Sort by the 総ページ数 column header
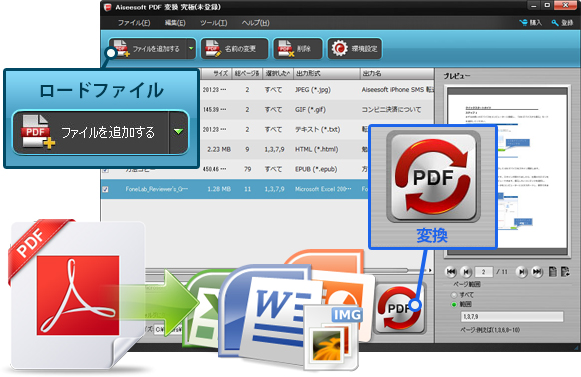 pos(247,73)
